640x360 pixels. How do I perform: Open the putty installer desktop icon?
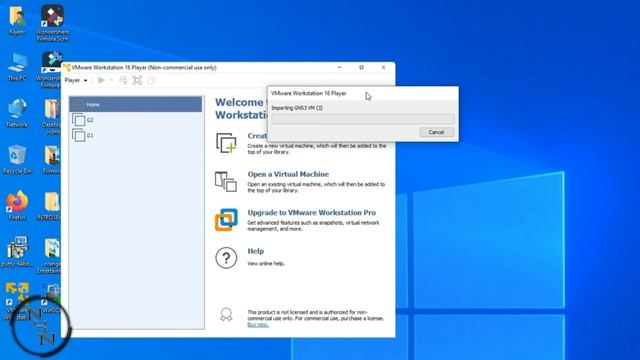click(x=17, y=252)
